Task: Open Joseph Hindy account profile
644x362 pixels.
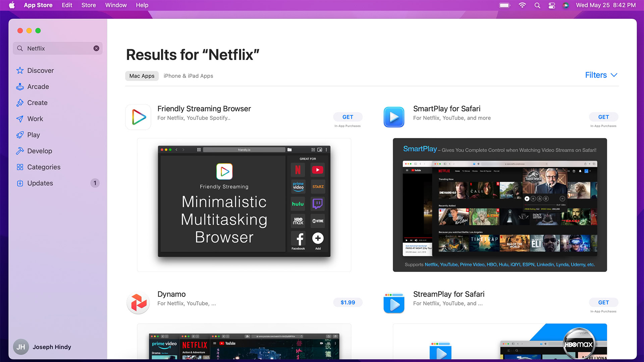Action: click(42, 347)
